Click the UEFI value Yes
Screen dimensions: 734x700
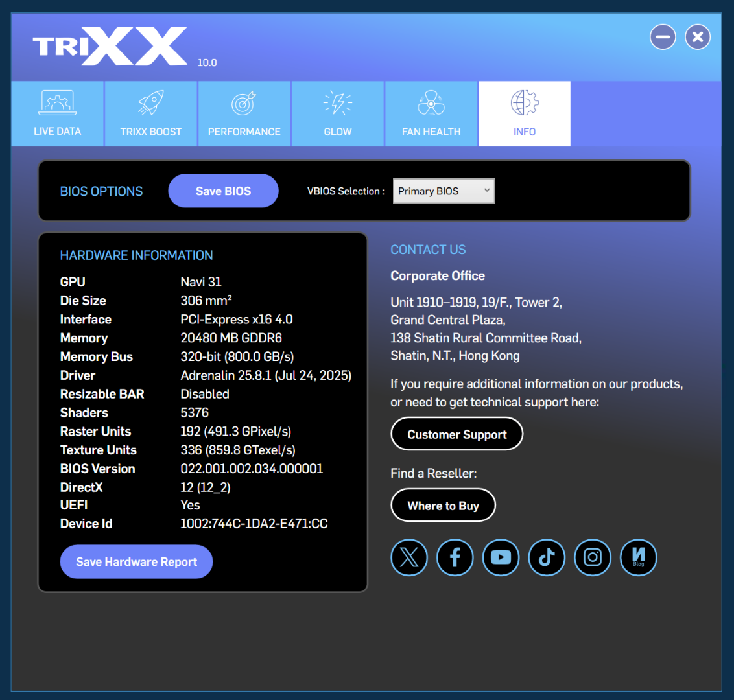pyautogui.click(x=190, y=505)
